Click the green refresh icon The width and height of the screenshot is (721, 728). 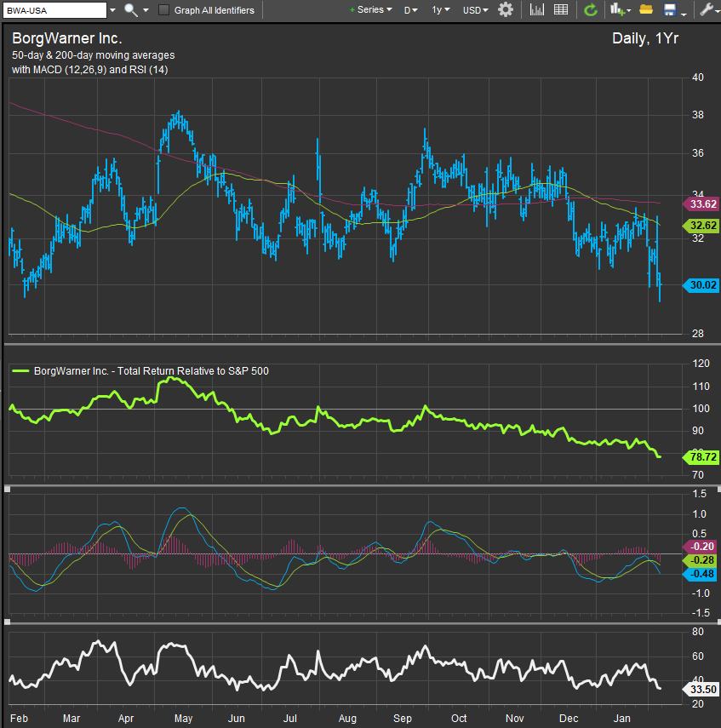pyautogui.click(x=591, y=9)
